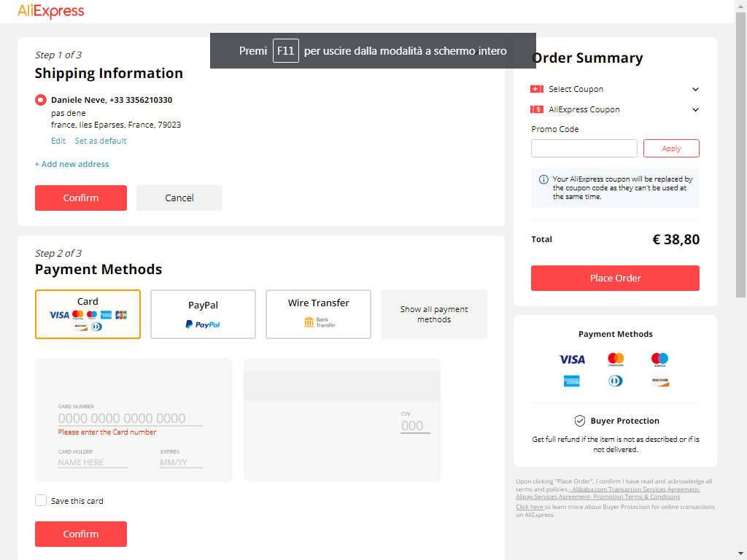Click the coupon info icon
The image size is (747, 560).
[543, 179]
